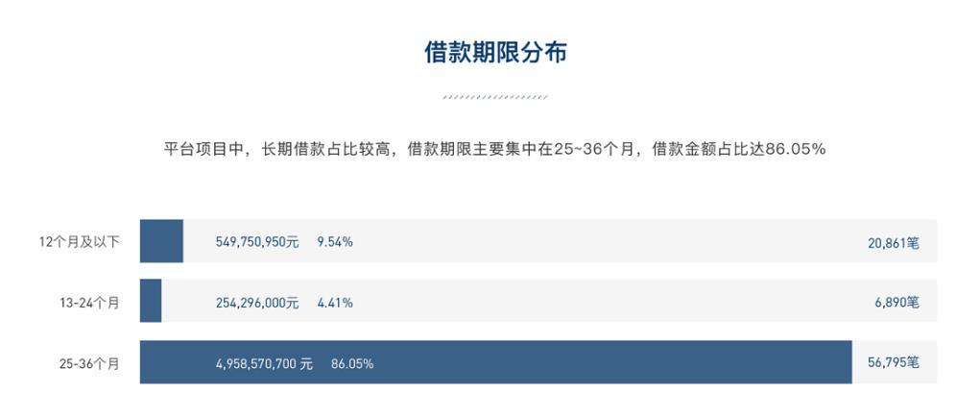Image resolution: width=980 pixels, height=418 pixels.
Task: Click the 86.05% value inside bar
Action: tap(352, 363)
